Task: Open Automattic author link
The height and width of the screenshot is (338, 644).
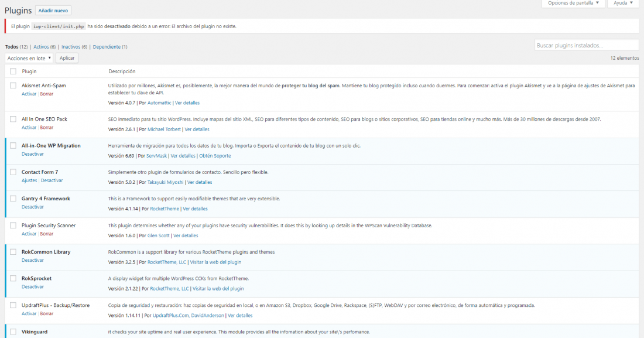Action: [x=159, y=103]
